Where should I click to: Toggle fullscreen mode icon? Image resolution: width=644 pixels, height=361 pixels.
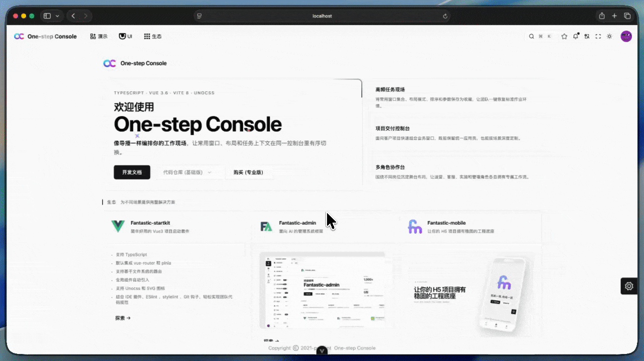pyautogui.click(x=598, y=36)
